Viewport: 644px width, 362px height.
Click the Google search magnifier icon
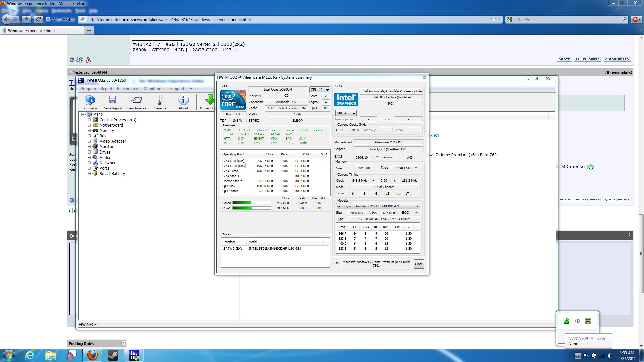(x=624, y=19)
